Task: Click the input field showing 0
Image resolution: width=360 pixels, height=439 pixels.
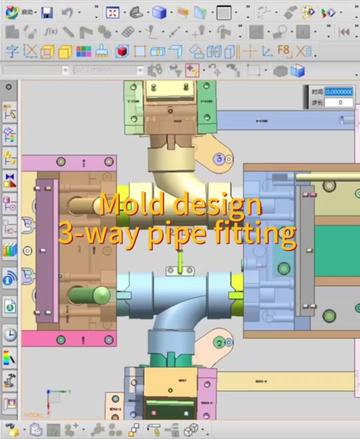Action: (x=339, y=102)
